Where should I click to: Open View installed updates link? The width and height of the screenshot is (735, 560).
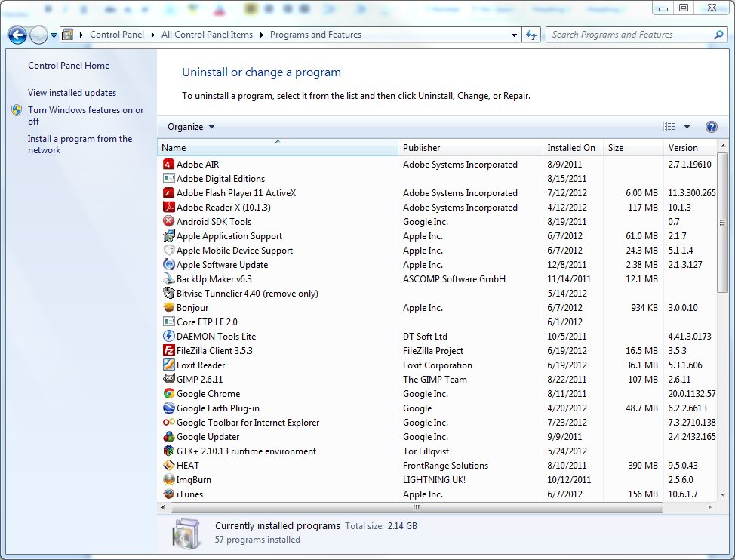click(x=72, y=93)
